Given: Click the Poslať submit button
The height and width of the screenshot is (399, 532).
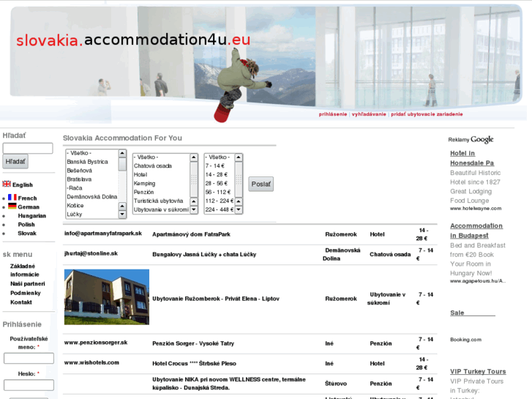Looking at the screenshot, I should tap(261, 184).
